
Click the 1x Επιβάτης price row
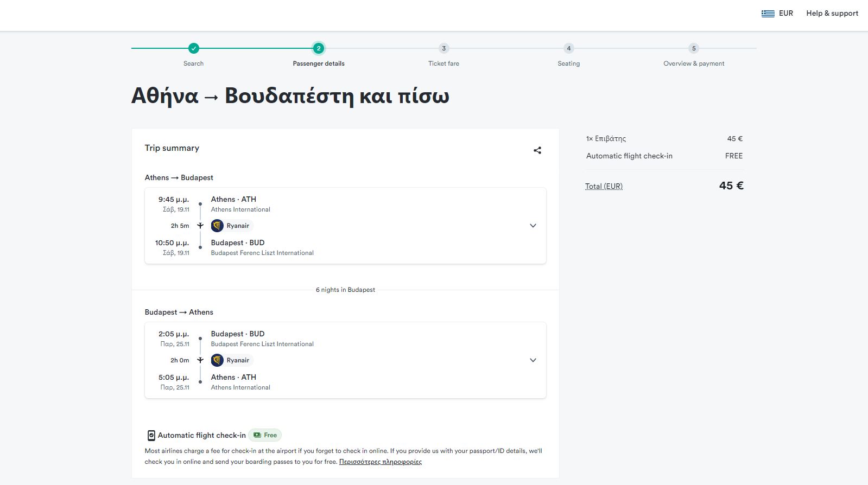pyautogui.click(x=664, y=139)
